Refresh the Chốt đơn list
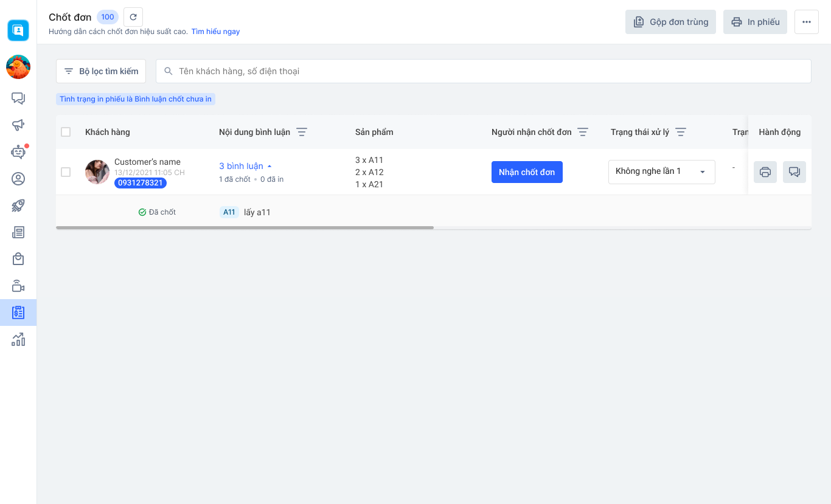831x504 pixels. (133, 17)
